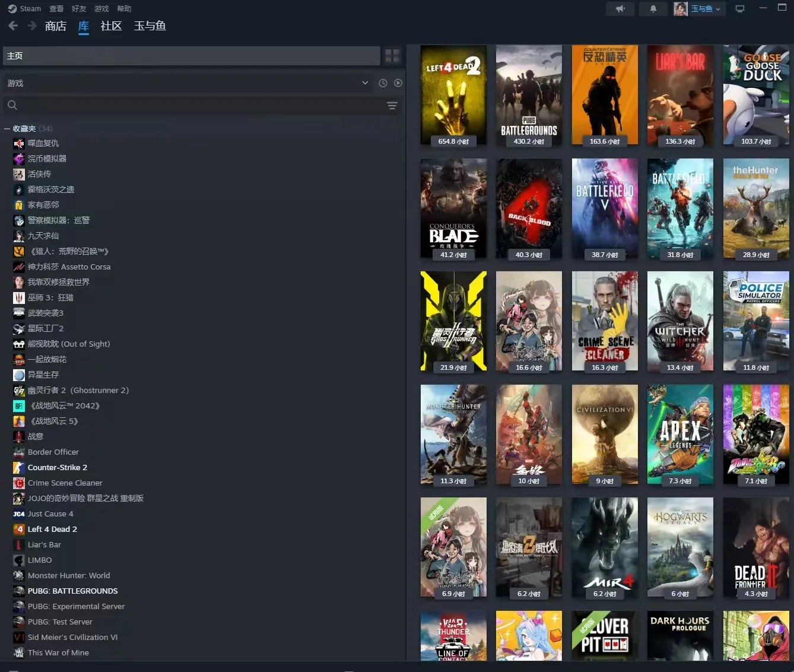Select Counter-Strike 2 in the list
Image resolution: width=794 pixels, height=672 pixels.
pyautogui.click(x=57, y=467)
